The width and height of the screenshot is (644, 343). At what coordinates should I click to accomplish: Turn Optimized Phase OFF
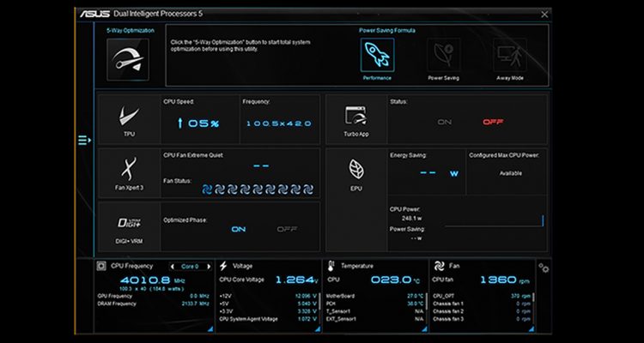[x=287, y=229]
